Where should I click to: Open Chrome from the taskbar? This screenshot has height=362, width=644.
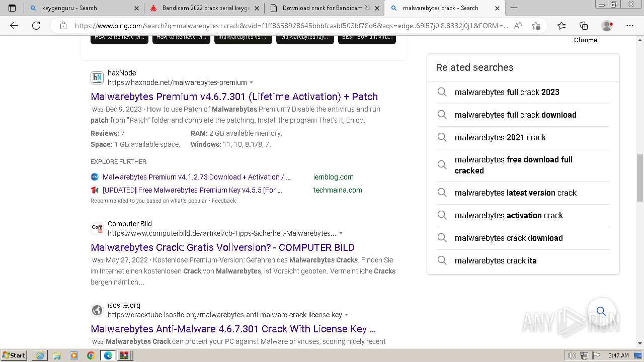[x=91, y=355]
